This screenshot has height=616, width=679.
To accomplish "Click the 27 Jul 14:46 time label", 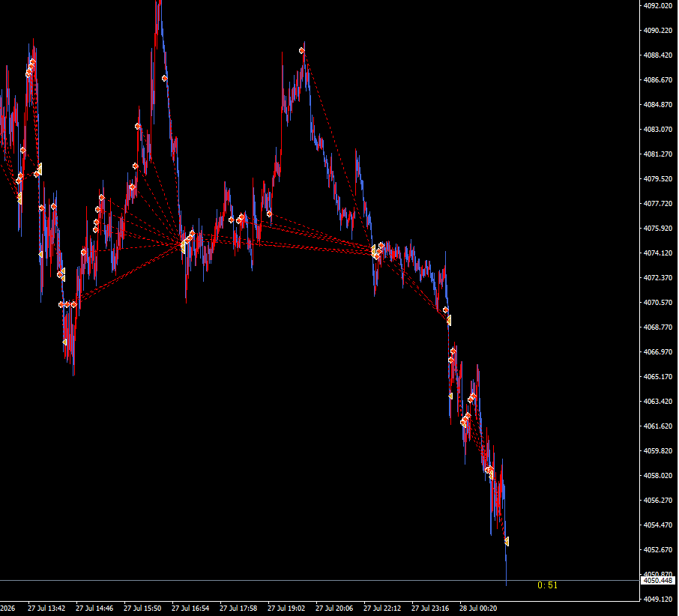I will pos(94,609).
